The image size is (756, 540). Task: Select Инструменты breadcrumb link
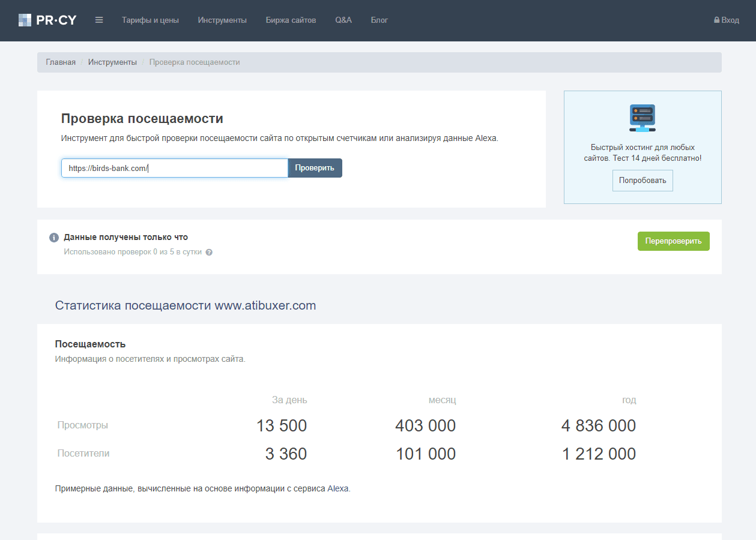coord(112,62)
